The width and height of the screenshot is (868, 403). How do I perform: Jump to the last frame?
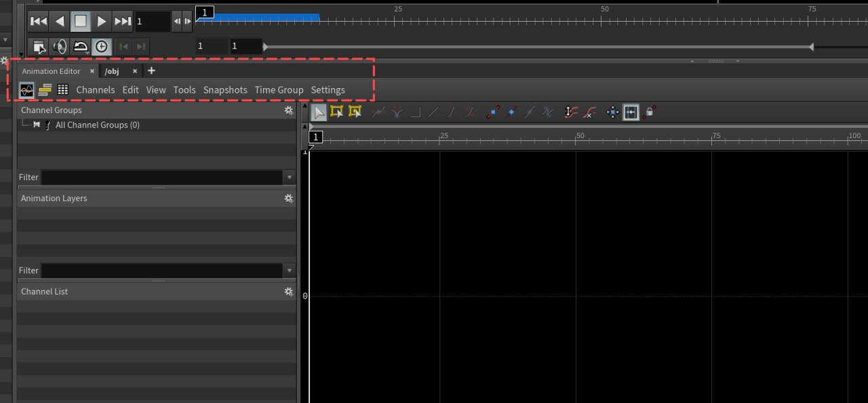click(123, 22)
